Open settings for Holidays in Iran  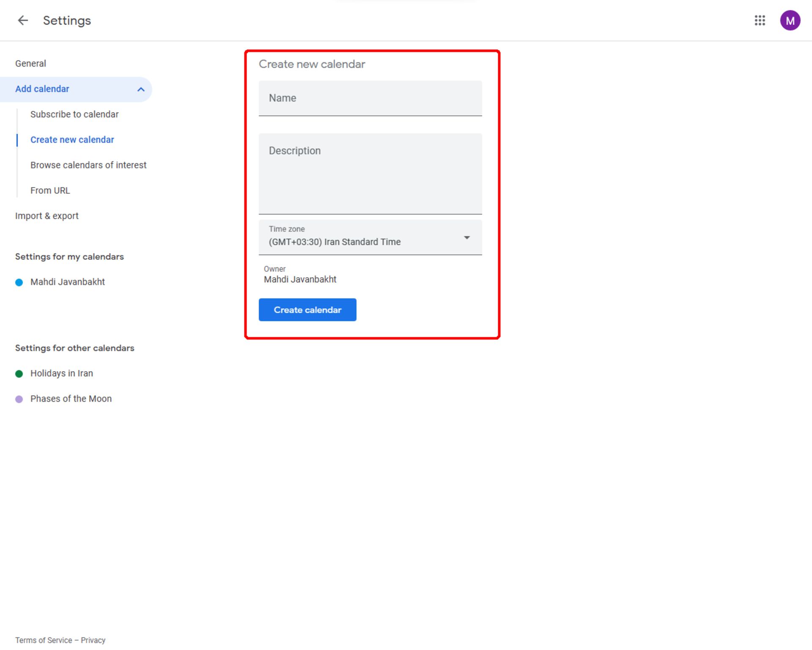coord(62,373)
